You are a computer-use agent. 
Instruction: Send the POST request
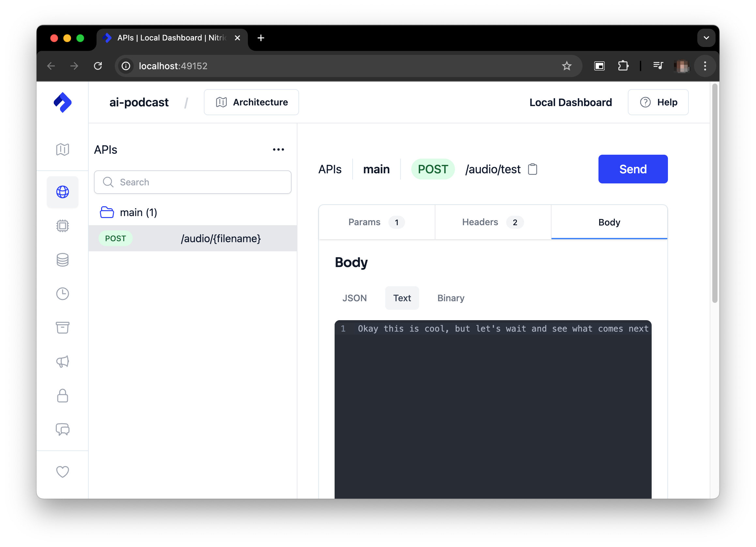pos(633,169)
